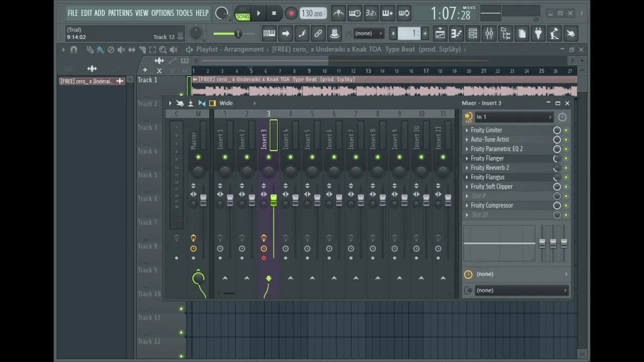Mute Insert 3 mixer track LED

pos(269,157)
